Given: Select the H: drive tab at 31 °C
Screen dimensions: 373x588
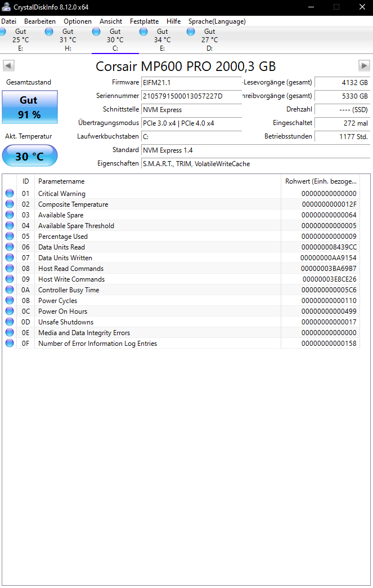Looking at the screenshot, I should [68, 40].
